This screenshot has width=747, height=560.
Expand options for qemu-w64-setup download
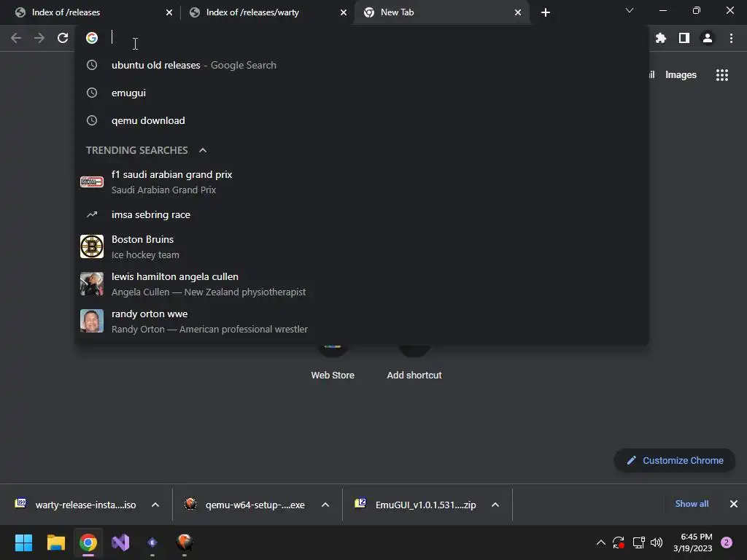[x=325, y=505]
